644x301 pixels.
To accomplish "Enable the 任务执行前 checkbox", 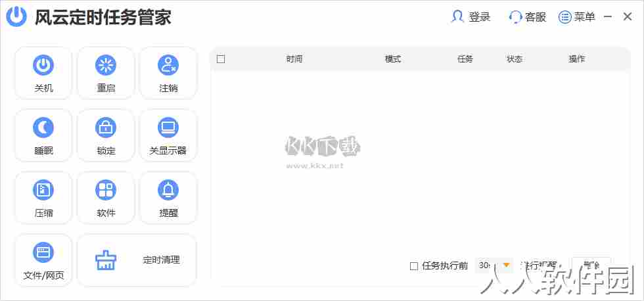I will click(x=414, y=266).
